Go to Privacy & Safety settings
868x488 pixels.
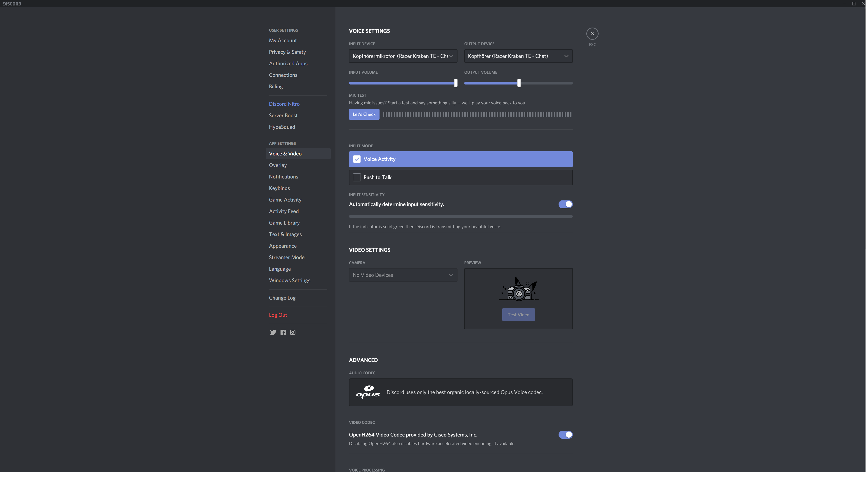point(287,52)
